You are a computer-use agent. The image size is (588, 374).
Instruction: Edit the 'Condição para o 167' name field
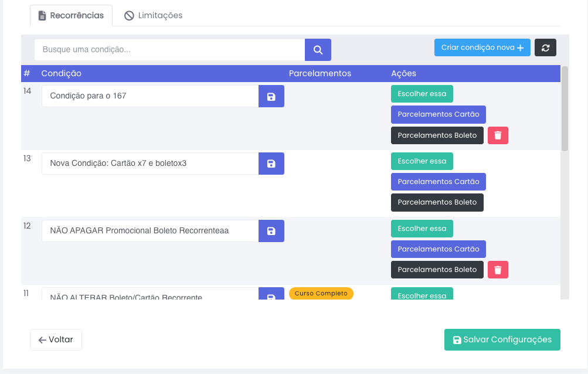point(149,96)
